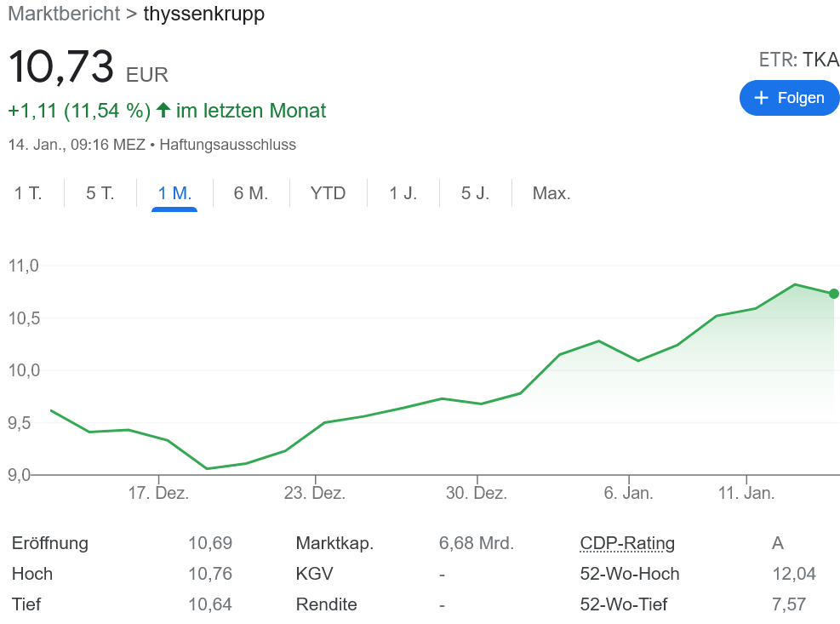Go back via the Marktbericht breadcrumb
Viewport: 840px width, 624px height.
63,14
